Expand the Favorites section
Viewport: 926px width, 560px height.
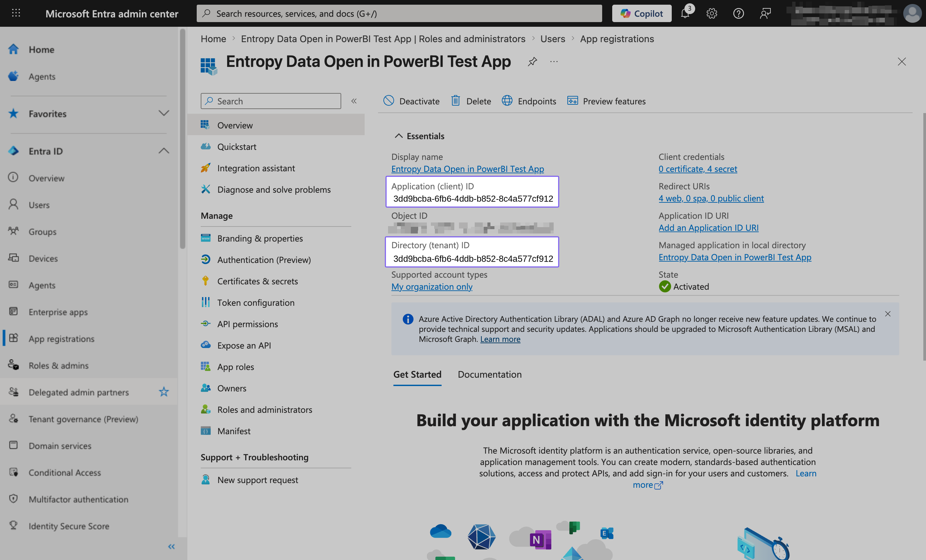tap(164, 113)
